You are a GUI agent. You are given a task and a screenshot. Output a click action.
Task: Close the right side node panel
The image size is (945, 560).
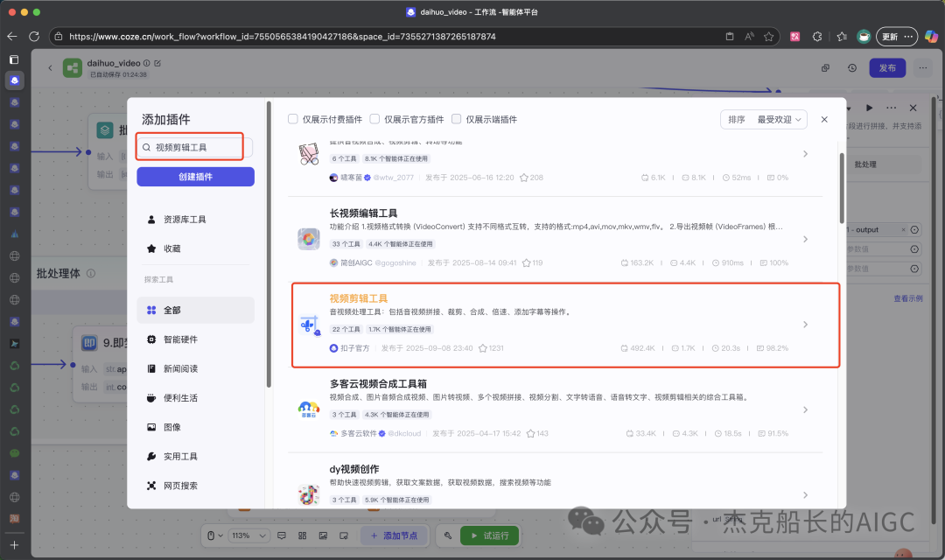point(913,108)
